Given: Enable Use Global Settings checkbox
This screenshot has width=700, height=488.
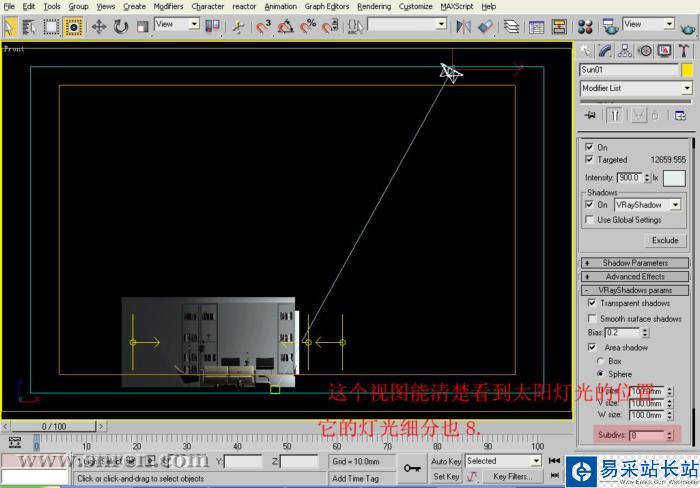Looking at the screenshot, I should 589,220.
